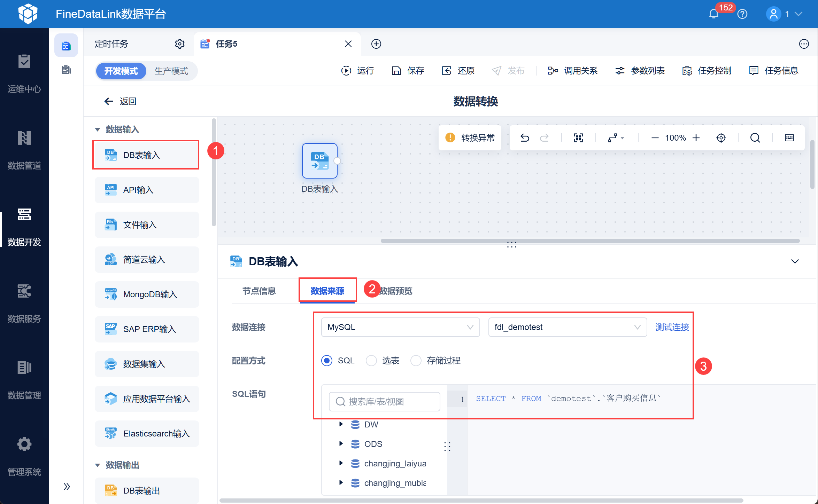
Task: Search nodes with magnifier icon
Action: coord(755,138)
